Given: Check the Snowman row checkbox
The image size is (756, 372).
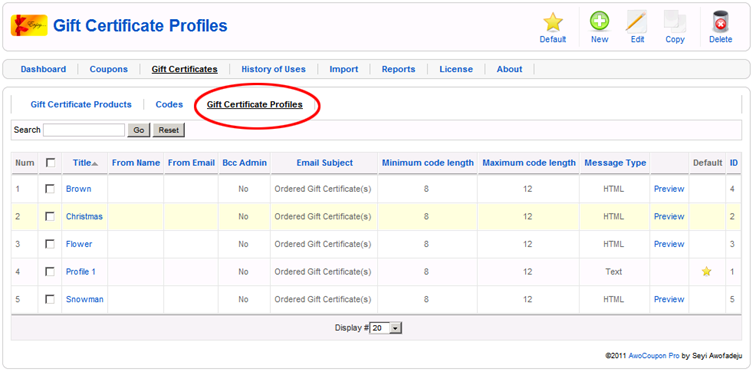Looking at the screenshot, I should pos(50,299).
